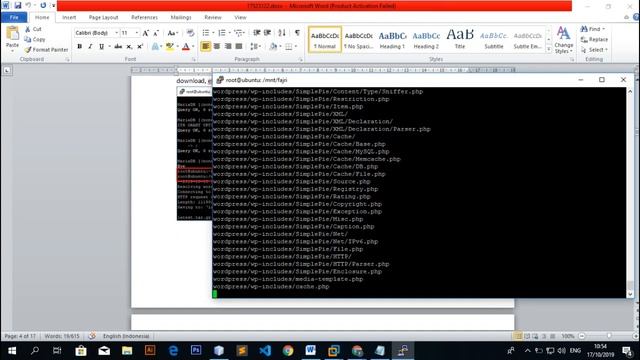Viewport: 640px width, 360px height.
Task: Toggle Underline formatting
Action: [x=101, y=47]
